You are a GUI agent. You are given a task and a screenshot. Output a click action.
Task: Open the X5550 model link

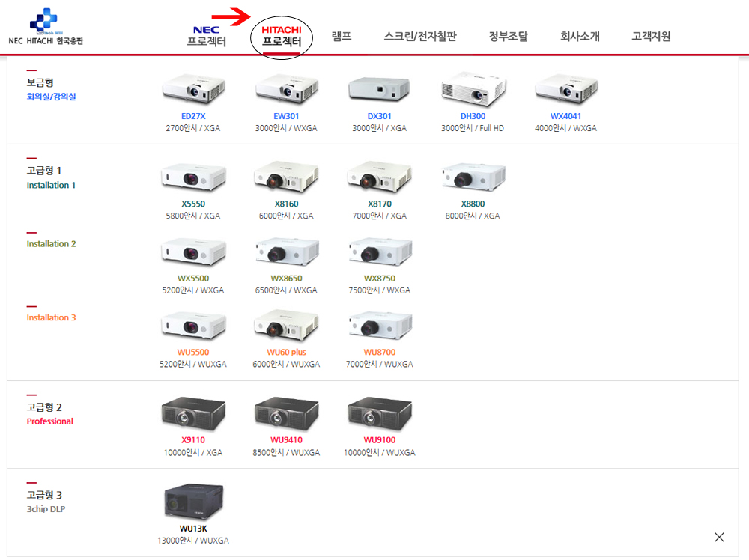coord(193,204)
